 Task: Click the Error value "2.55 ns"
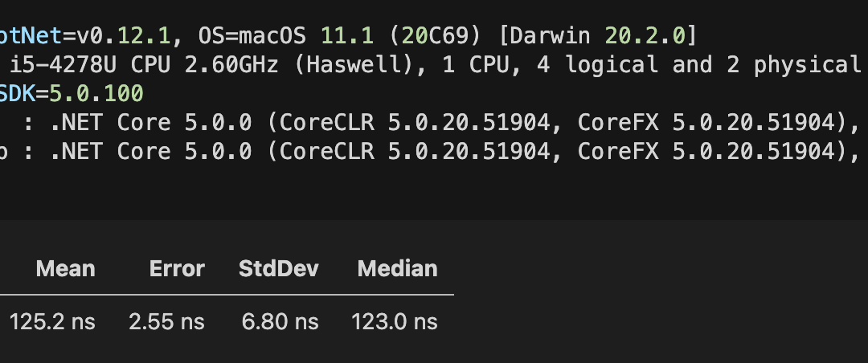166,322
